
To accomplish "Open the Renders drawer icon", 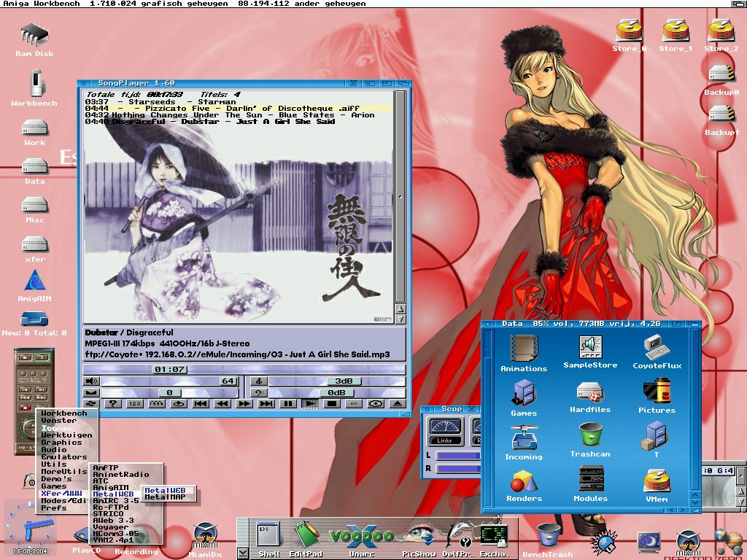I will tap(524, 486).
